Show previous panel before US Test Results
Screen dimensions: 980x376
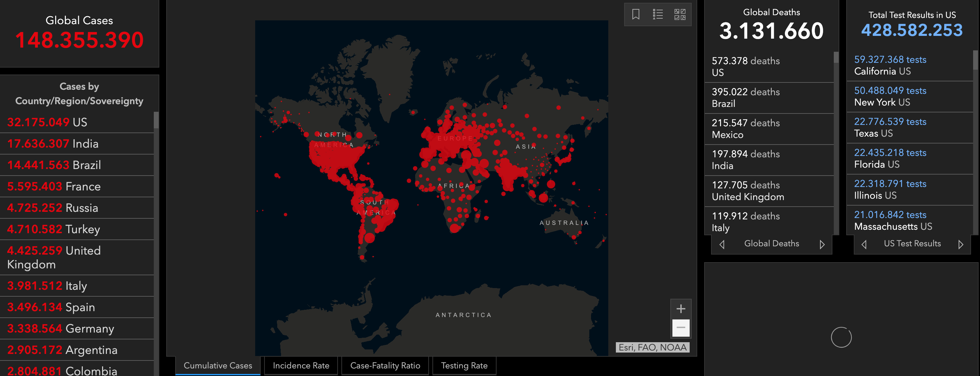tap(863, 244)
